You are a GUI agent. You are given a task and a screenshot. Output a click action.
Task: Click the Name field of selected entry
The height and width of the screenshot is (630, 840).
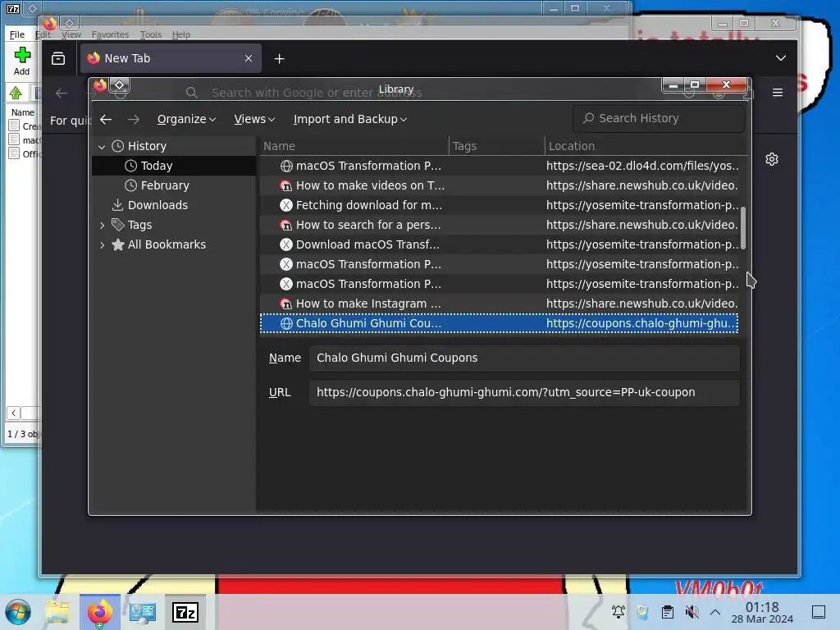pos(524,358)
